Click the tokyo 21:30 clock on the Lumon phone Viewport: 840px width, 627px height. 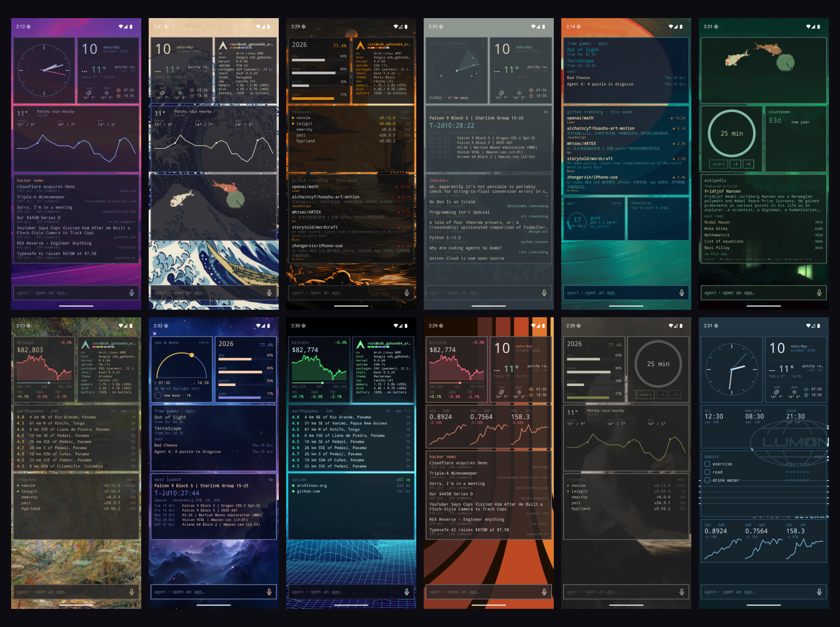(795, 417)
